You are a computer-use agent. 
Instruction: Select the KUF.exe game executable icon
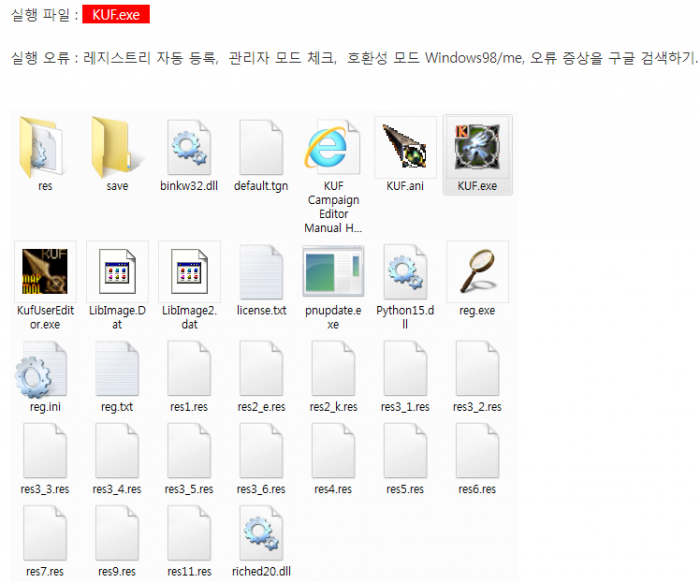click(477, 147)
